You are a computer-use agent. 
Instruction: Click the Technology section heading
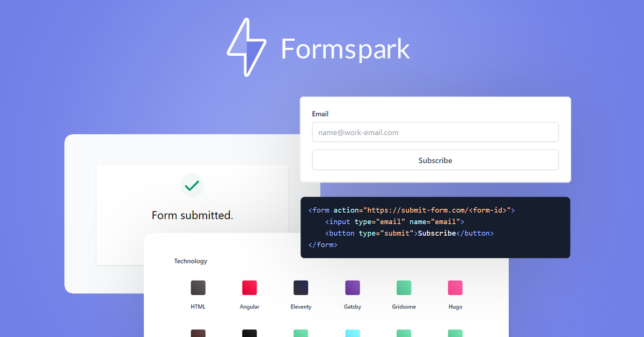(191, 261)
